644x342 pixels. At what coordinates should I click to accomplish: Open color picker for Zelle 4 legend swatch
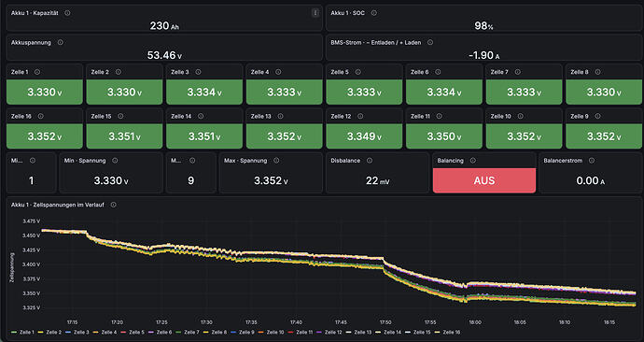coord(96,332)
